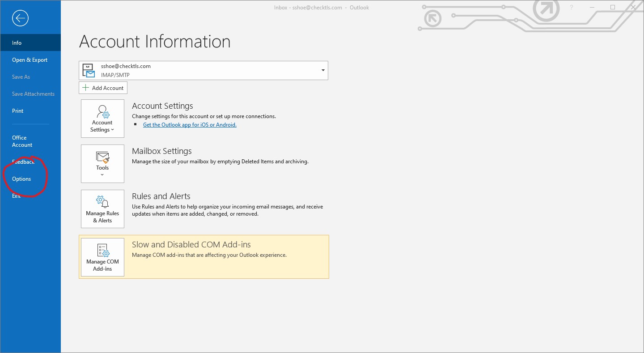This screenshot has width=644, height=353.
Task: Click Slow and Disabled COM Add-ins heading
Action: coord(191,244)
